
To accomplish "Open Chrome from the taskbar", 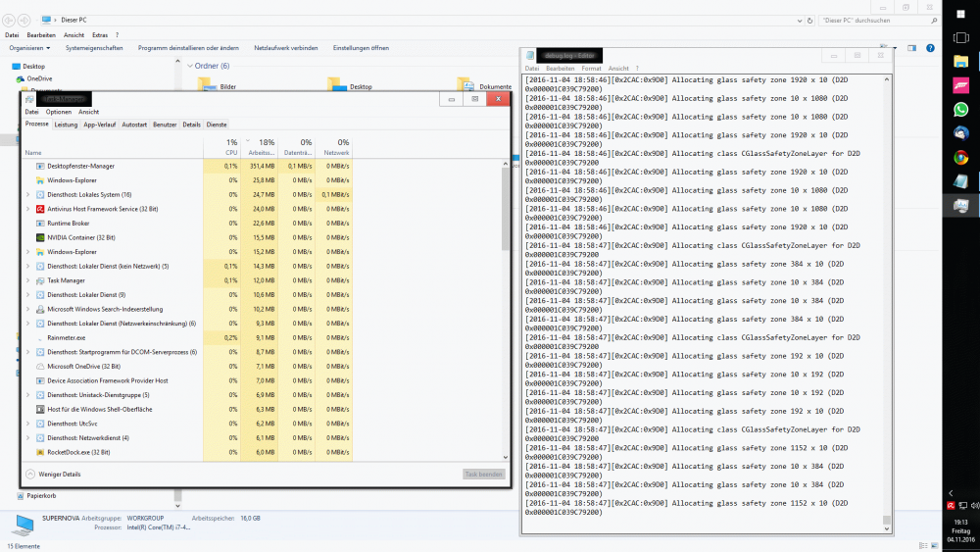I will (x=960, y=157).
